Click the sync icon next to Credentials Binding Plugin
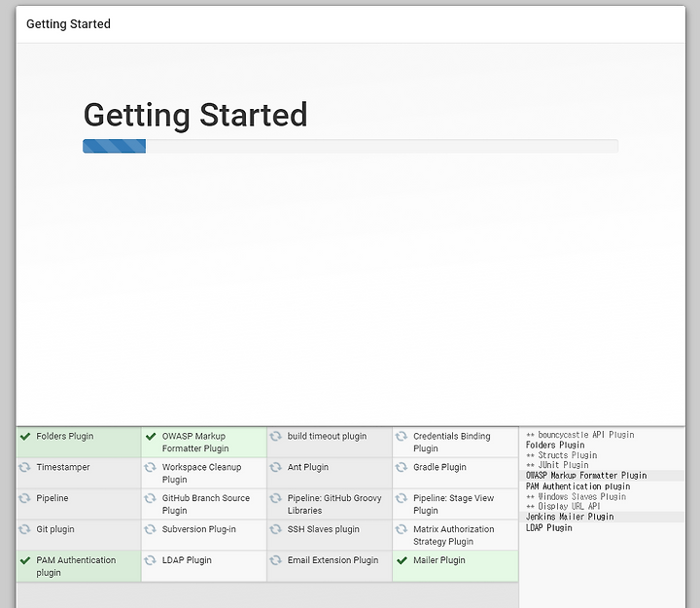 pos(402,436)
